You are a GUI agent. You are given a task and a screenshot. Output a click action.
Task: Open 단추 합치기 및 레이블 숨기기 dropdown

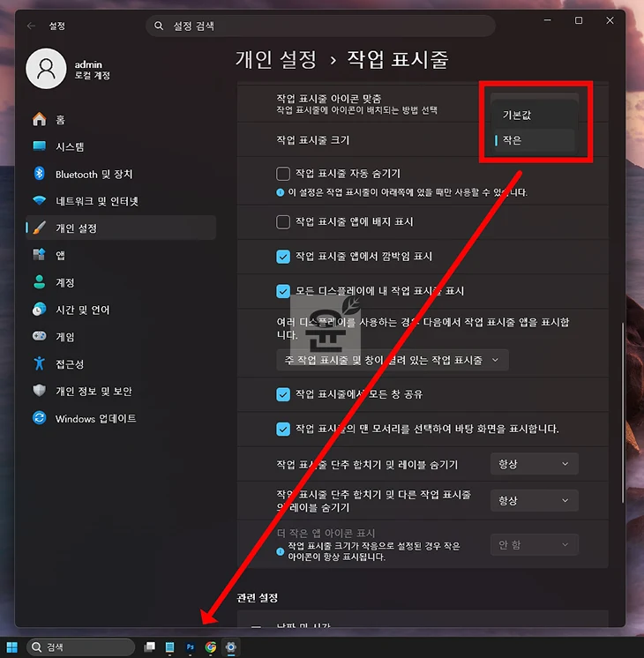535,464
